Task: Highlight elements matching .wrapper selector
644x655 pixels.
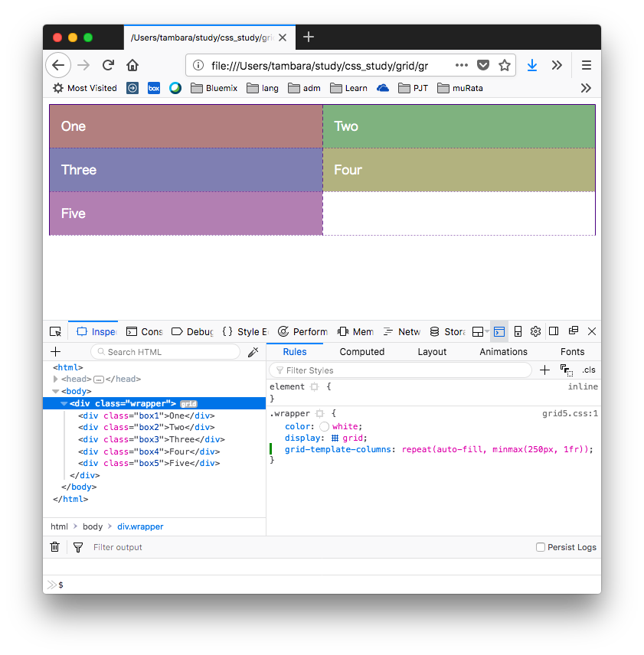Action: pyautogui.click(x=319, y=413)
